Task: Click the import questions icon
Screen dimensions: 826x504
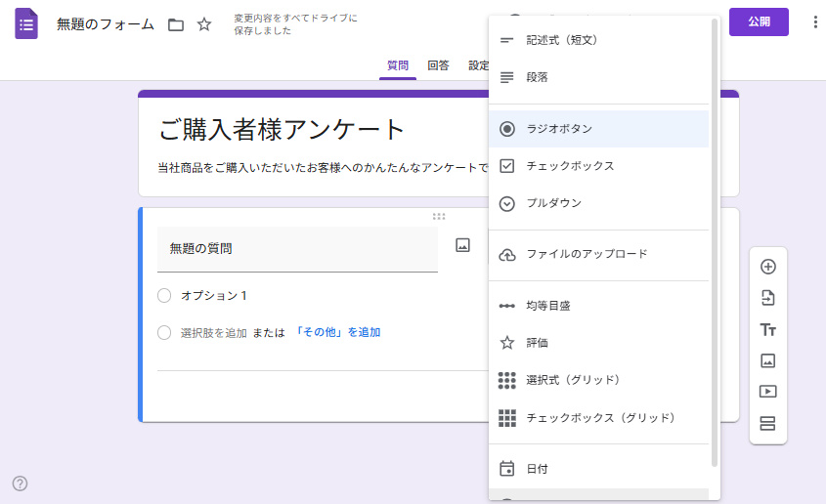Action: 767,298
